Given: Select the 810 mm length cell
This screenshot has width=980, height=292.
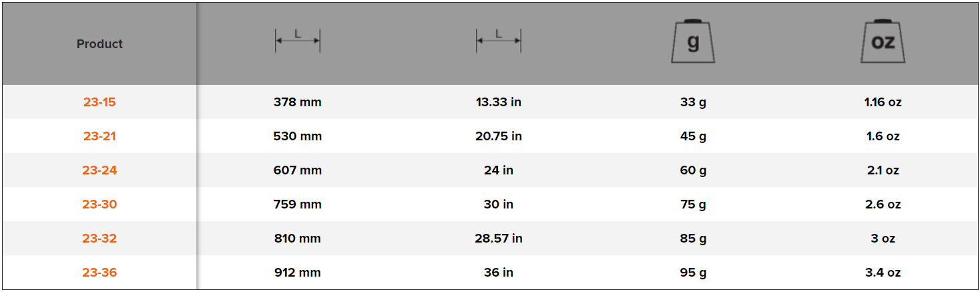Looking at the screenshot, I should (298, 239).
